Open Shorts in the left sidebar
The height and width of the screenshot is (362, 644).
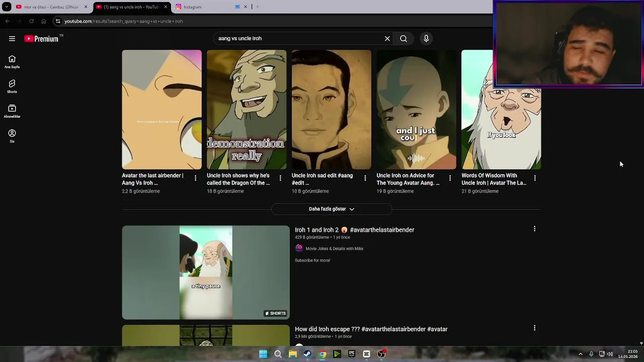(12, 86)
